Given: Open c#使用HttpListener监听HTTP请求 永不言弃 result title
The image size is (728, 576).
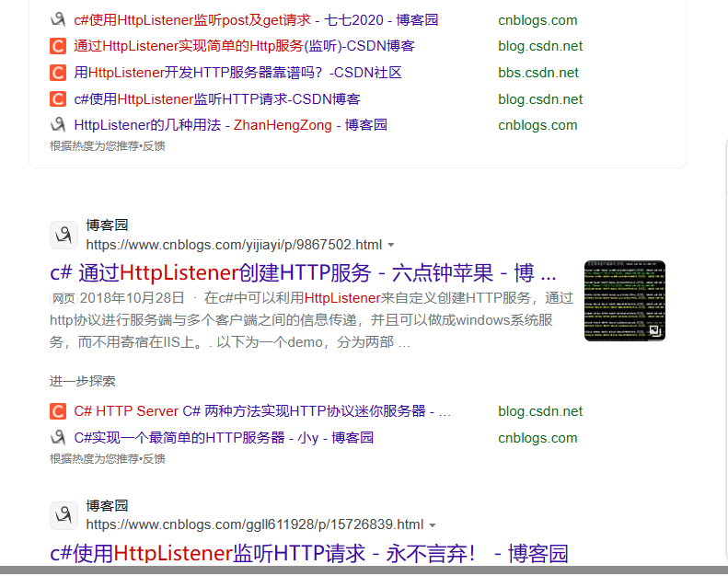Looking at the screenshot, I should click(309, 553).
